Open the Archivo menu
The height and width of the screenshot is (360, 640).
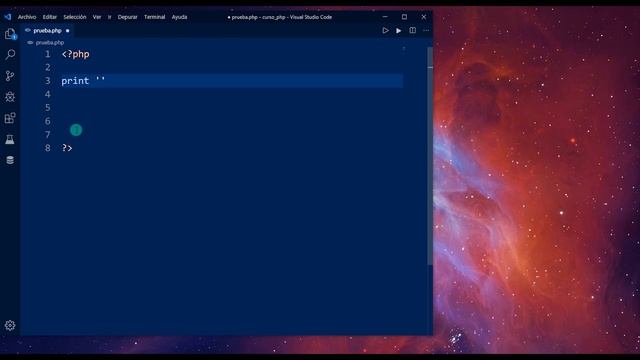click(27, 17)
